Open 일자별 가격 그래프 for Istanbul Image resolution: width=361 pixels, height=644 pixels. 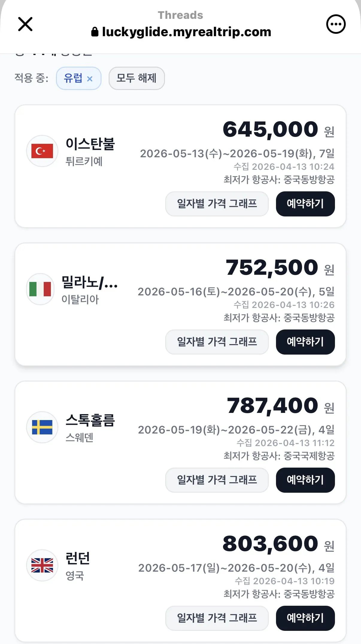pos(217,204)
